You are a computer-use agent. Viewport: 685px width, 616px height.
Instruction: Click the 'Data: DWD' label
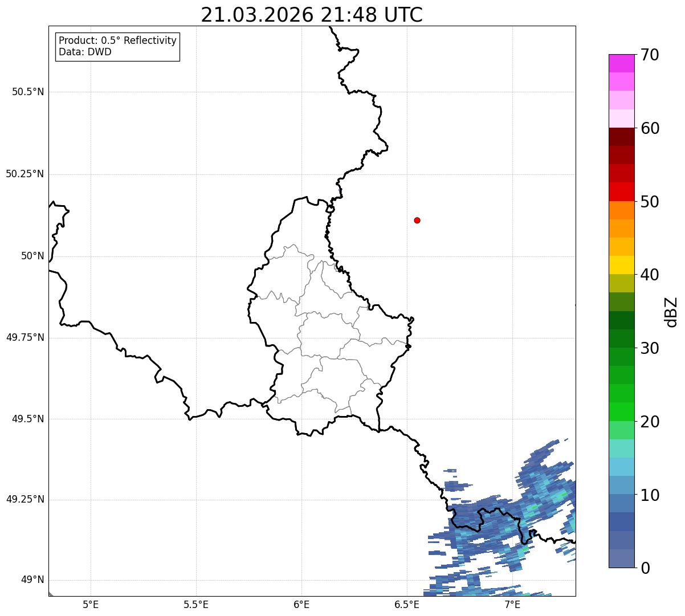coord(85,52)
